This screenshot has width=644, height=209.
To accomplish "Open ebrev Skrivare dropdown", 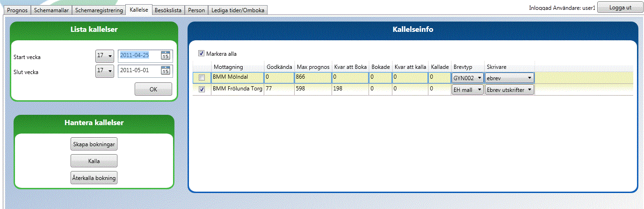I will click(x=509, y=78).
